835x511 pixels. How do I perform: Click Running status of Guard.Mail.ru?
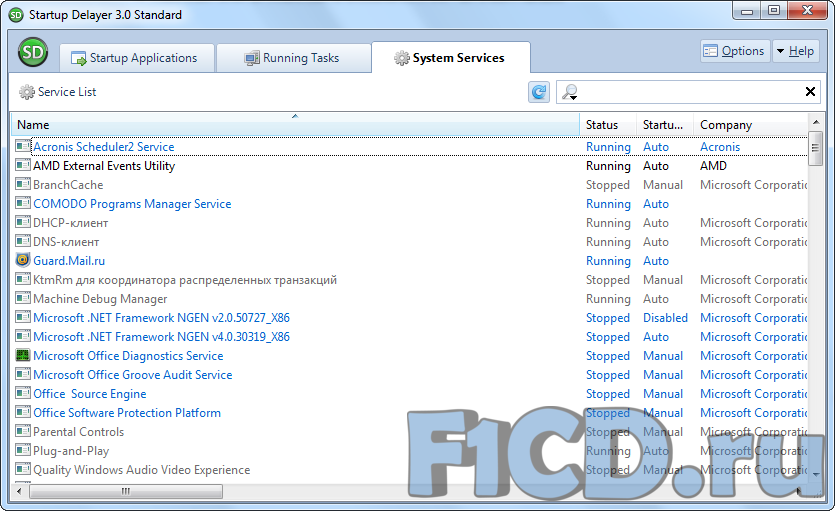tap(608, 261)
